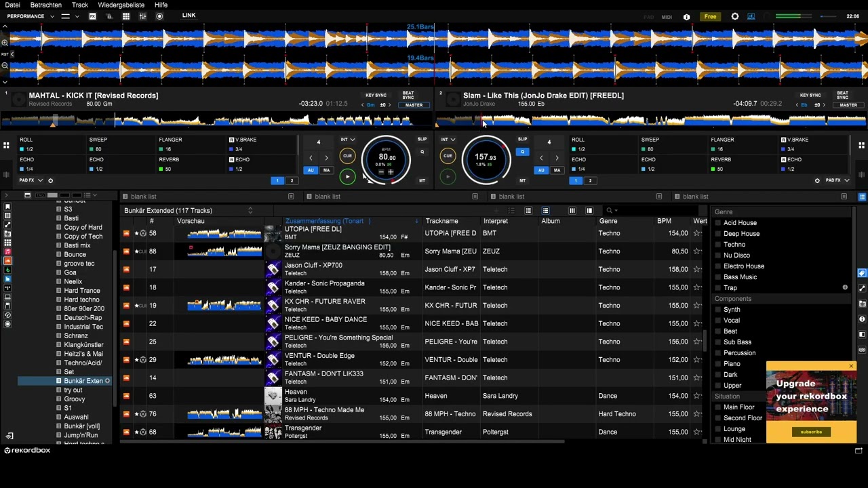The image size is (868, 488).
Task: Open the settings gear icon
Action: (x=735, y=16)
